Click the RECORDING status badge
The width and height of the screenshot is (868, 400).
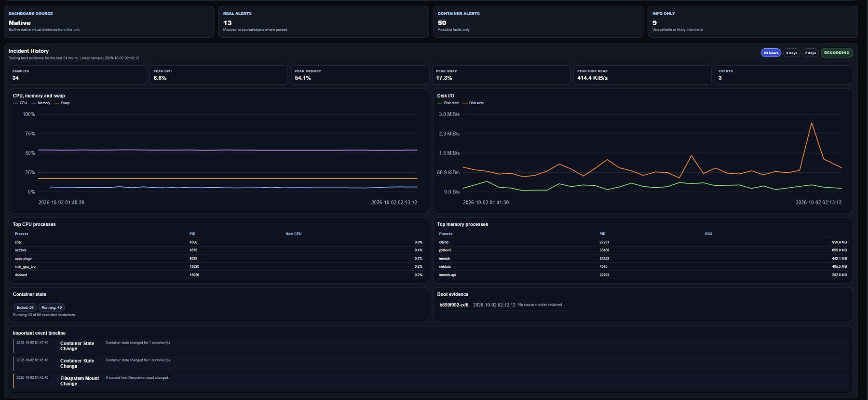[x=837, y=53]
